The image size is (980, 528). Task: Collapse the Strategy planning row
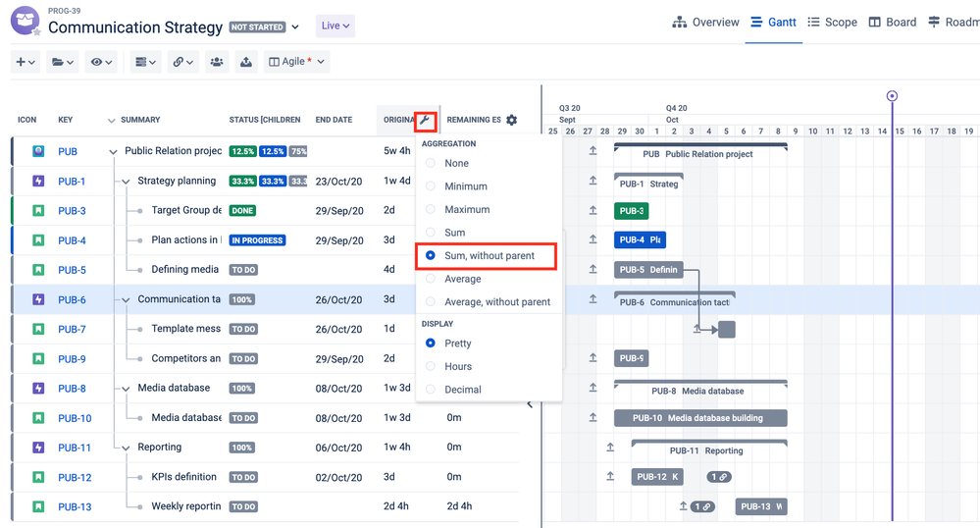(126, 182)
